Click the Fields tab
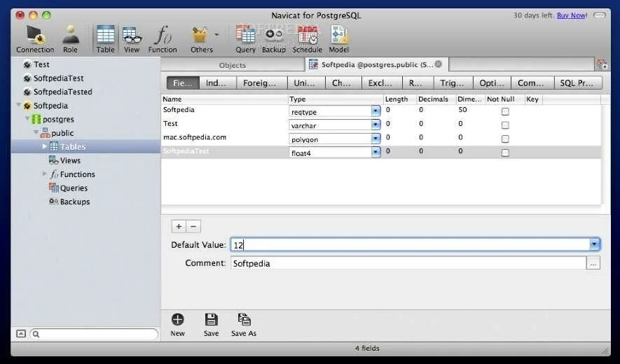Image resolution: width=620 pixels, height=364 pixels. click(182, 83)
